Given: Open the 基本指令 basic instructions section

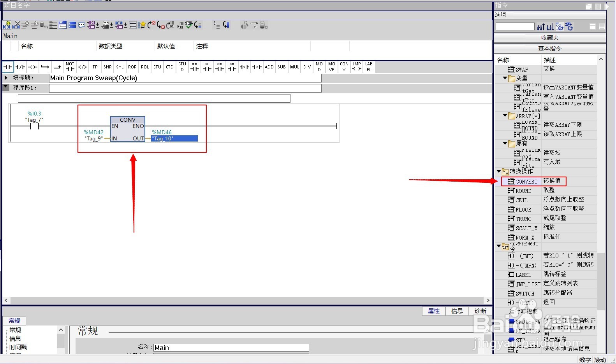Looking at the screenshot, I should click(x=550, y=49).
